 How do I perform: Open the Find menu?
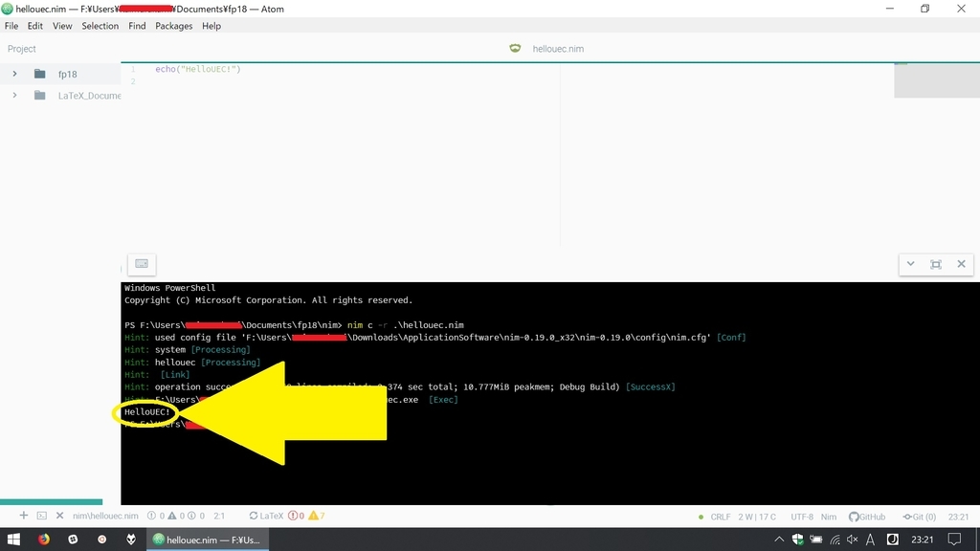tap(137, 26)
